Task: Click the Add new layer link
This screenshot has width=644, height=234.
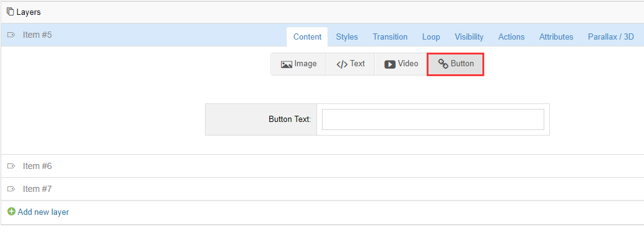Action: [43, 212]
